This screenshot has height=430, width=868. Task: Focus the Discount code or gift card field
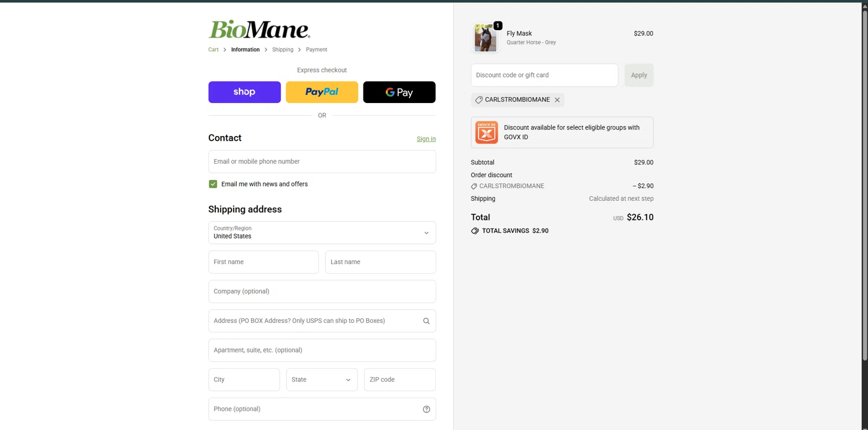[x=544, y=75]
